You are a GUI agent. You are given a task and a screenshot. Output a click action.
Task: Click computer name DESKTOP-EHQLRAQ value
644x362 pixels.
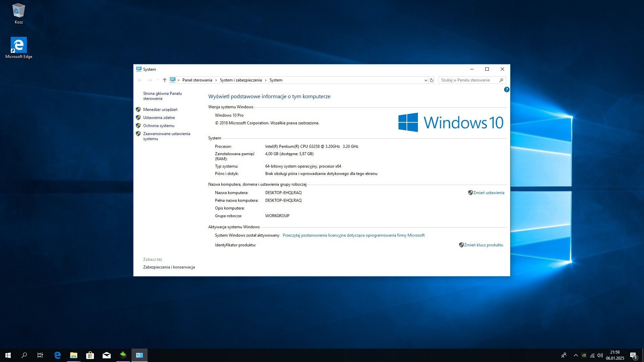pyautogui.click(x=283, y=193)
